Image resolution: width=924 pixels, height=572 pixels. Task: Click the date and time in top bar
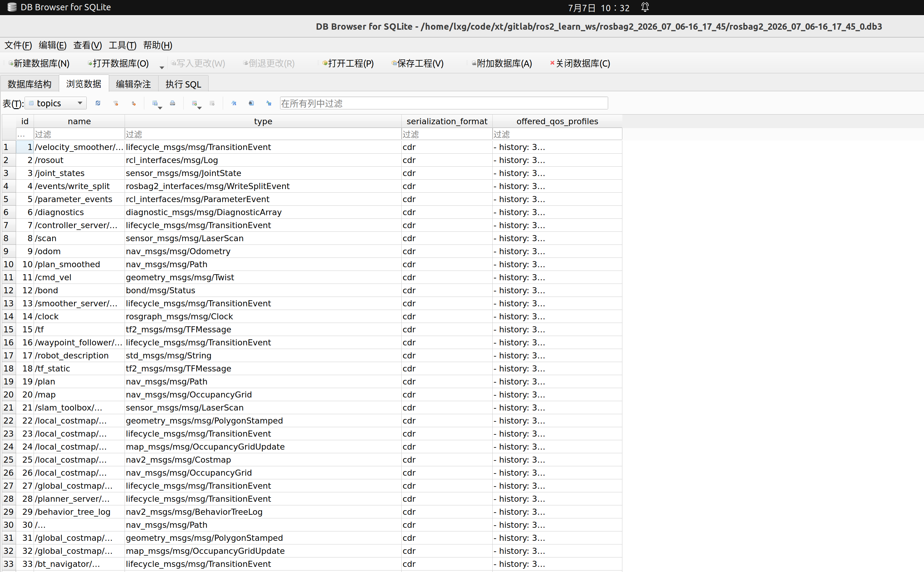point(598,8)
